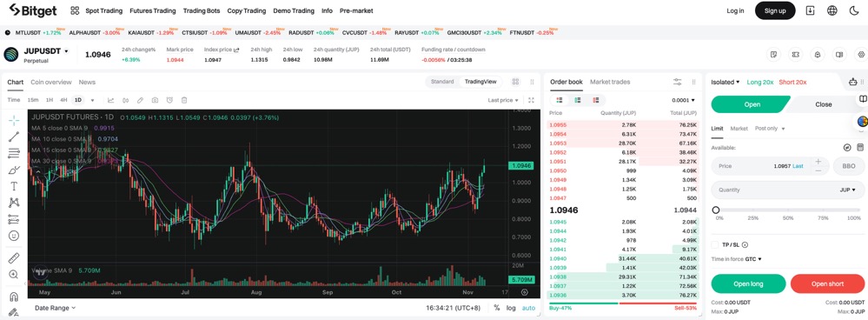Enable the TP / SL checkbox
868x320 pixels.
click(x=715, y=244)
